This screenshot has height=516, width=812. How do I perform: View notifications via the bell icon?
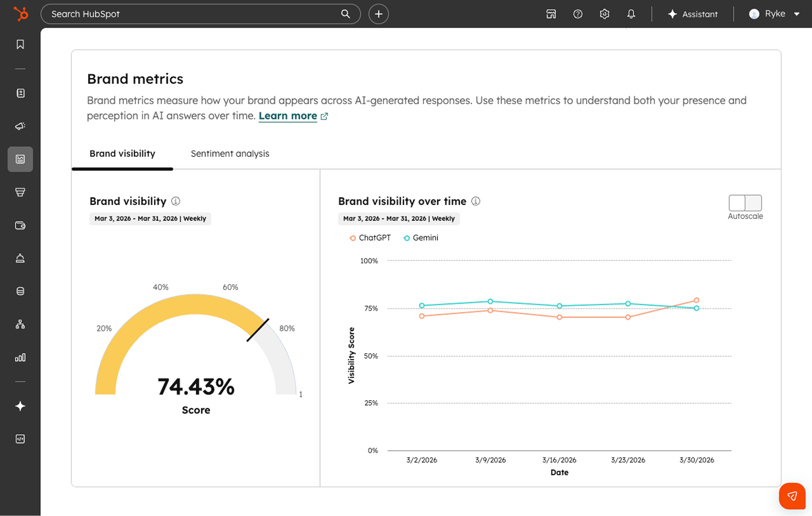coord(631,14)
